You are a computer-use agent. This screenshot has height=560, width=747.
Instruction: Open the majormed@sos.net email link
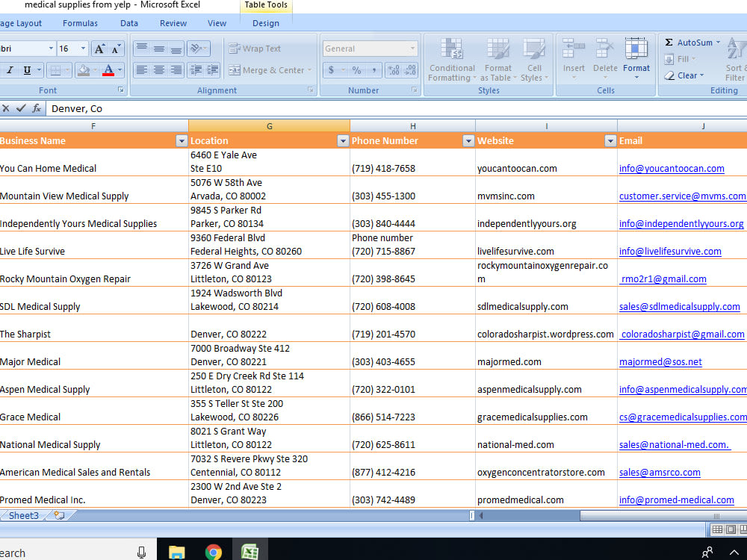(660, 362)
